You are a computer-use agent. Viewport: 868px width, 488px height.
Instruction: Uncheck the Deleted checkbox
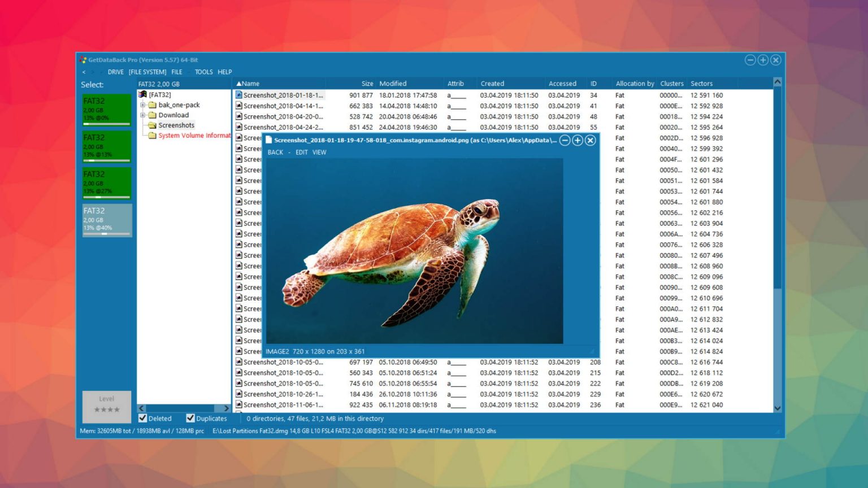(x=142, y=418)
